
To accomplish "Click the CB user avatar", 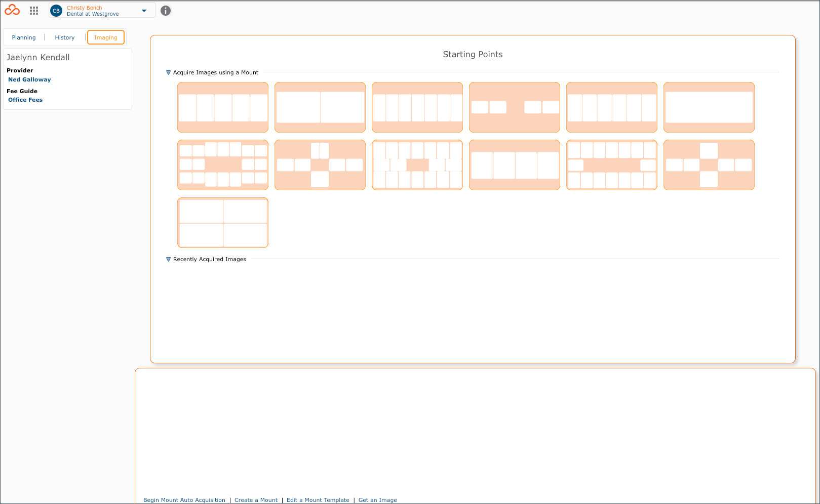I will (x=56, y=11).
